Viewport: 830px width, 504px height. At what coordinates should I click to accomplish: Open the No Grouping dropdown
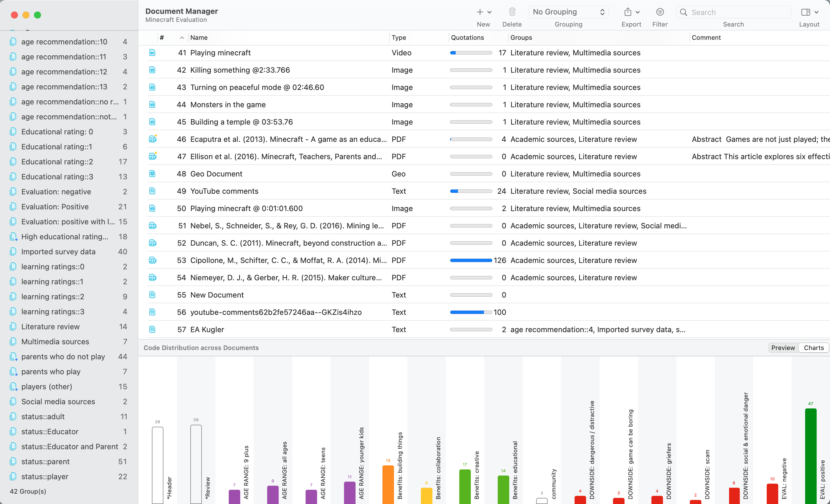(568, 12)
